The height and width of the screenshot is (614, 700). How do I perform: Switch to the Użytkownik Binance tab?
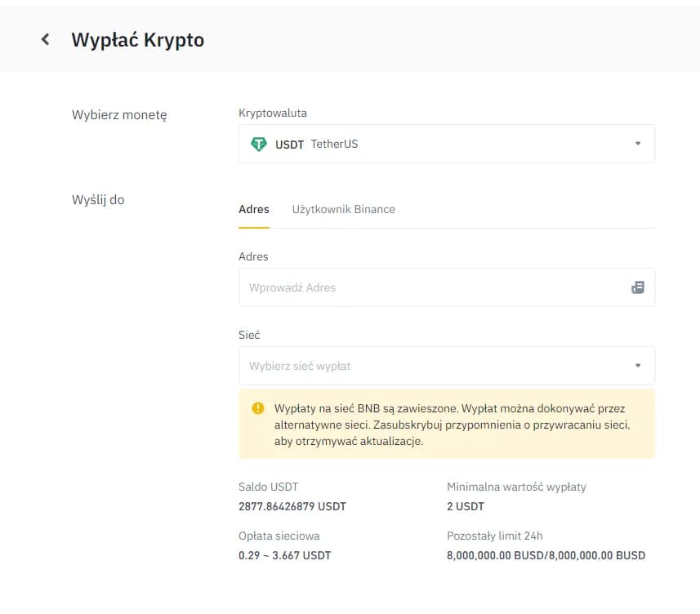[x=343, y=209]
